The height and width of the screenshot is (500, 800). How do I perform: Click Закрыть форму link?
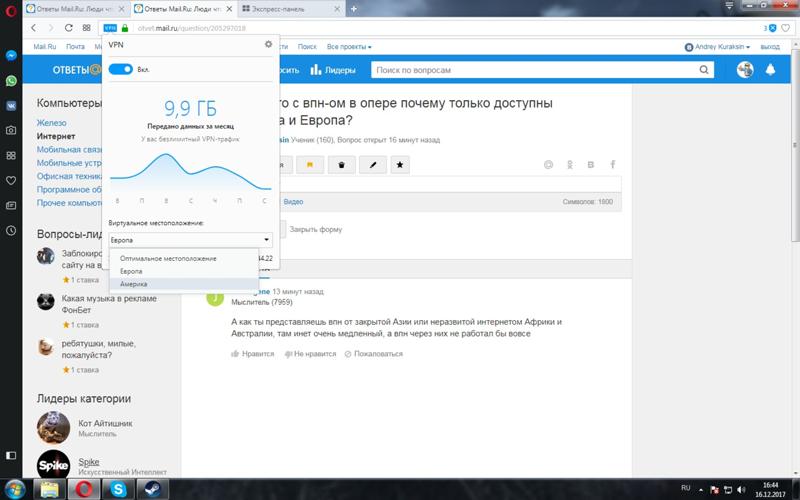point(316,230)
